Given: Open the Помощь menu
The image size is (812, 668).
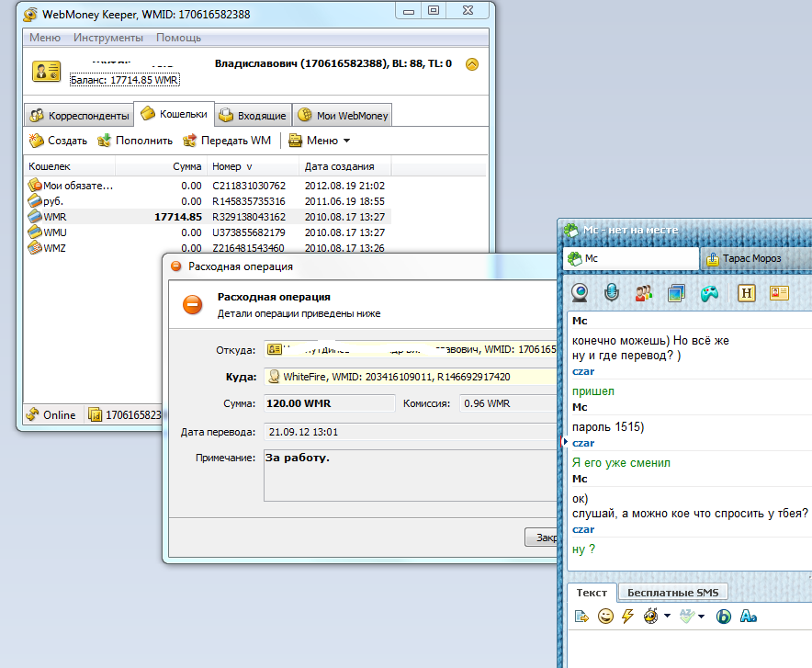Looking at the screenshot, I should tap(178, 38).
